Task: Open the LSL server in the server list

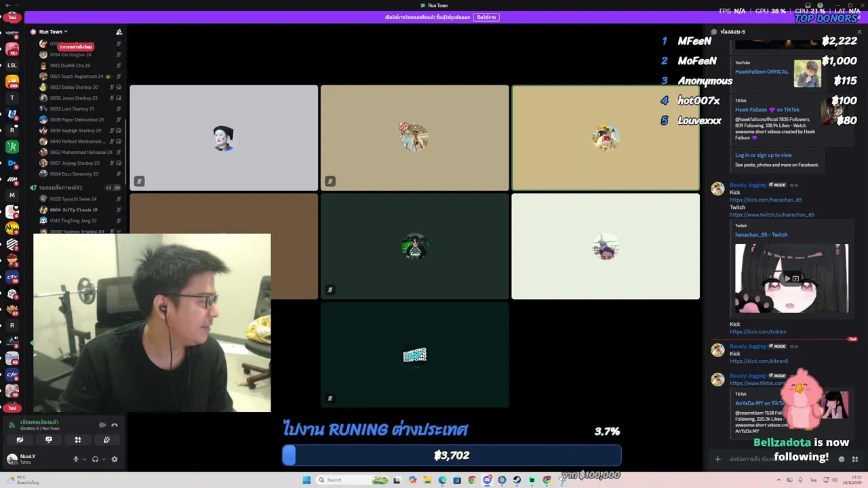Action: pyautogui.click(x=12, y=65)
